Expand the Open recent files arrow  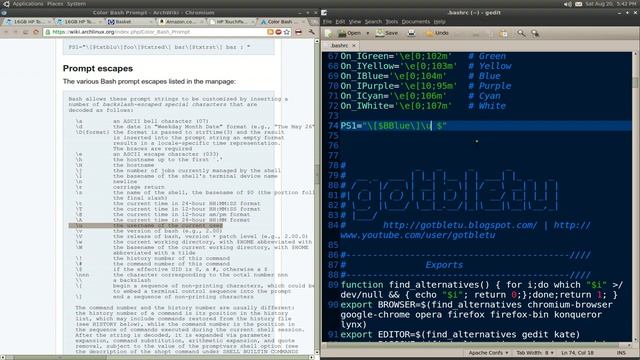pyautogui.click(x=368, y=33)
